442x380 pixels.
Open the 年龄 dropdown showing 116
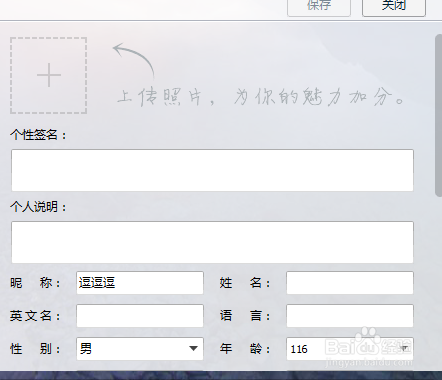(x=350, y=349)
